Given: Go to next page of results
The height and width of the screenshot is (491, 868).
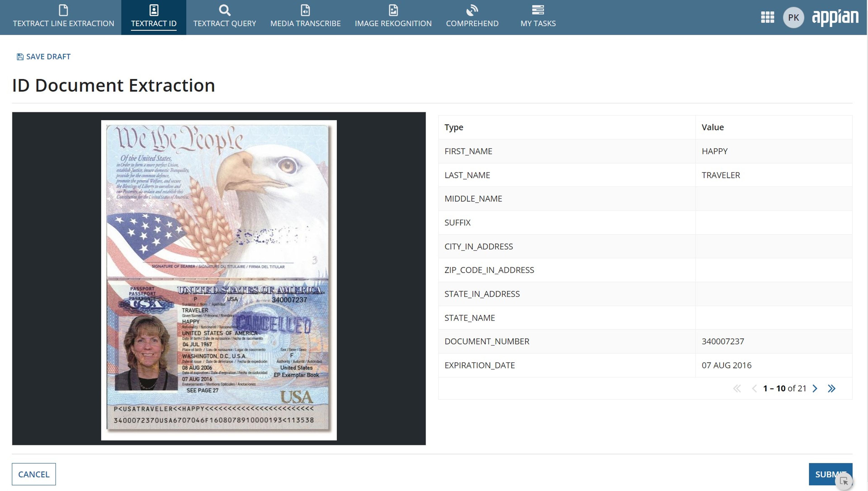Looking at the screenshot, I should [x=815, y=389].
